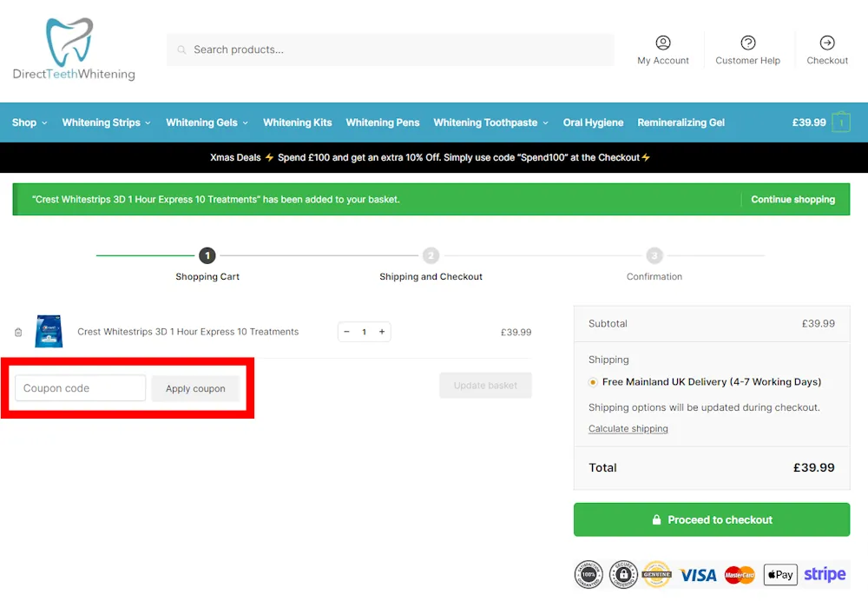Screen dimensions: 868x608
Task: Open Crest Whitestrips 3D product name link
Action: point(187,332)
